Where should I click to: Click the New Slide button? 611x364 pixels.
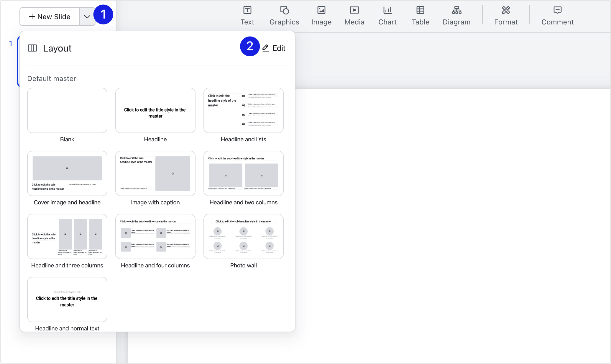[x=50, y=17]
